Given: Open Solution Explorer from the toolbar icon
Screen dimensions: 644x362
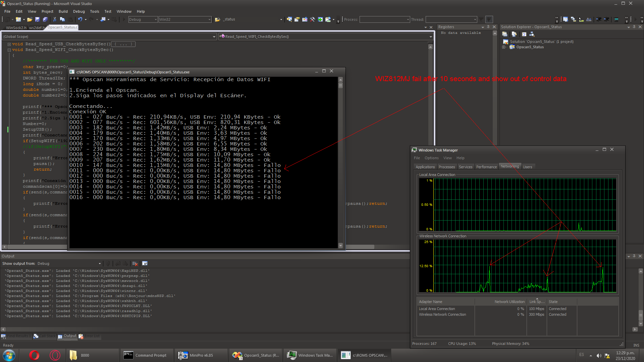Looking at the screenshot, I should (289, 19).
